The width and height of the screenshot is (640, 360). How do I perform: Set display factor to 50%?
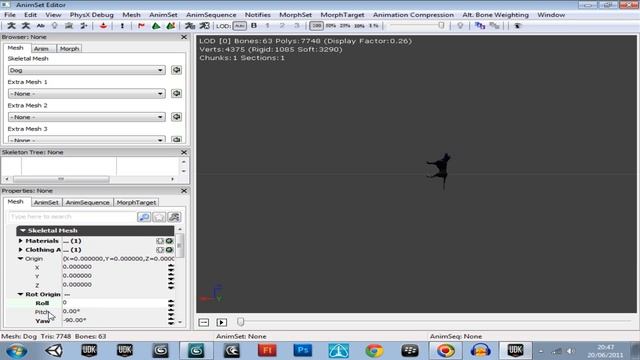pos(331,26)
